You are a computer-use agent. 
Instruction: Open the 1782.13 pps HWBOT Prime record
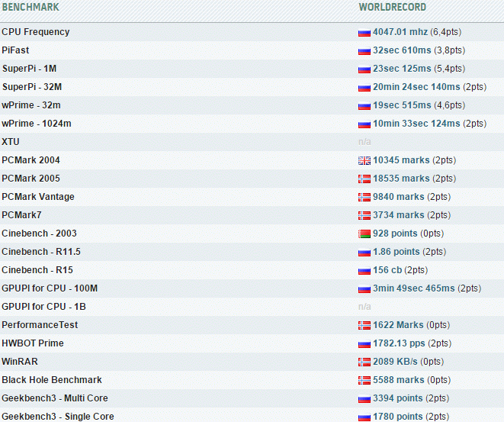point(399,343)
